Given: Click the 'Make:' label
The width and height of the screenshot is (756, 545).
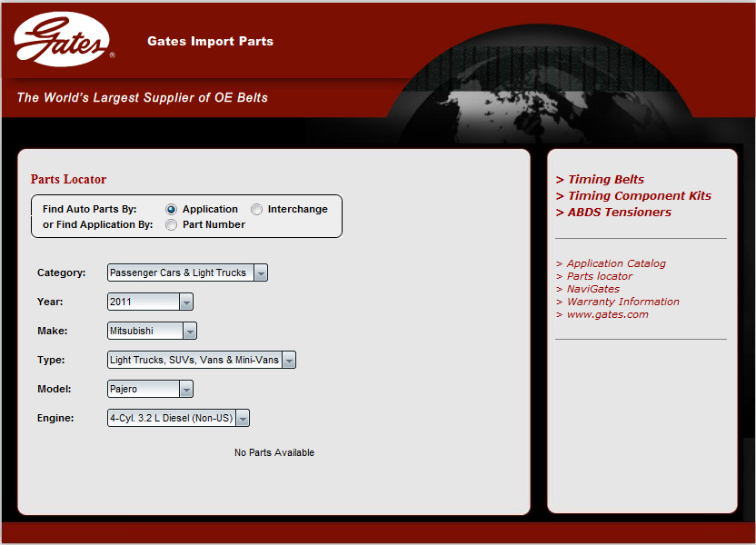Looking at the screenshot, I should tap(53, 331).
